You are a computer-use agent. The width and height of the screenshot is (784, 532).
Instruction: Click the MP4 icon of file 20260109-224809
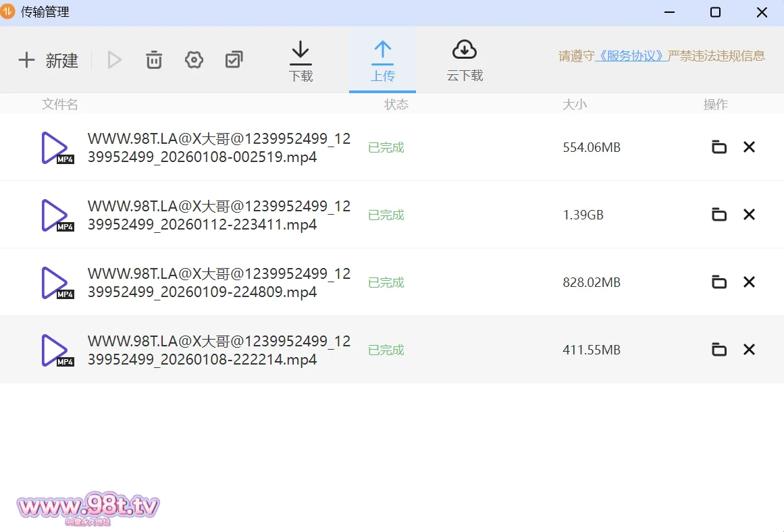pyautogui.click(x=57, y=283)
